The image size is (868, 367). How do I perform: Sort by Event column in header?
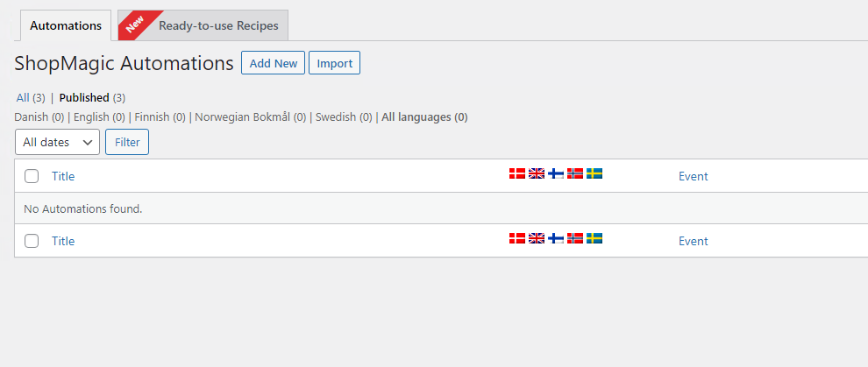[693, 176]
